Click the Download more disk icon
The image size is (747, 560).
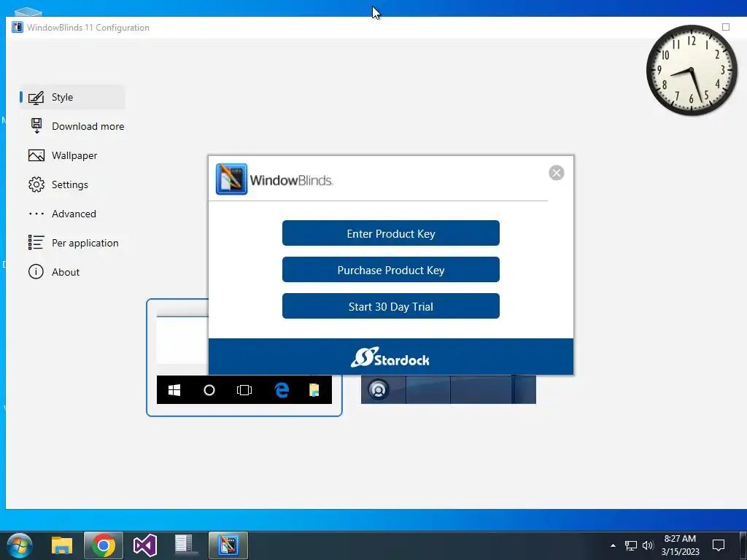pyautogui.click(x=36, y=125)
